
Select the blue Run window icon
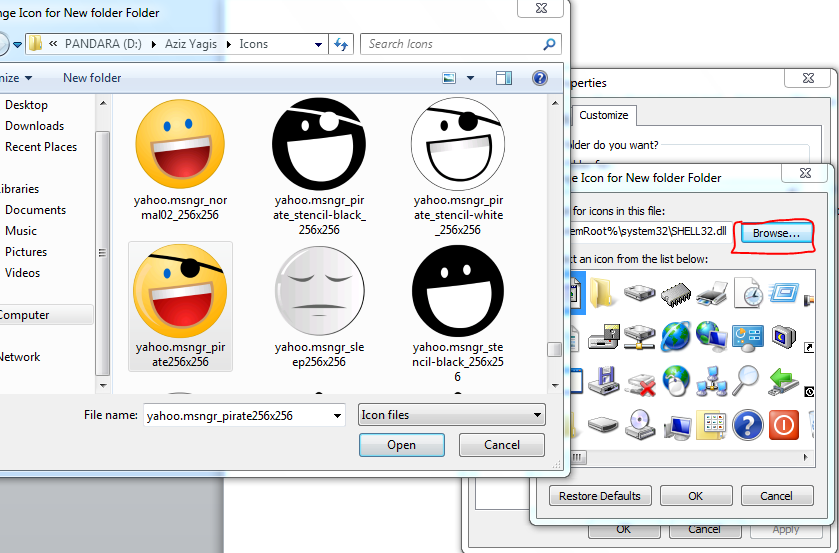click(x=784, y=293)
